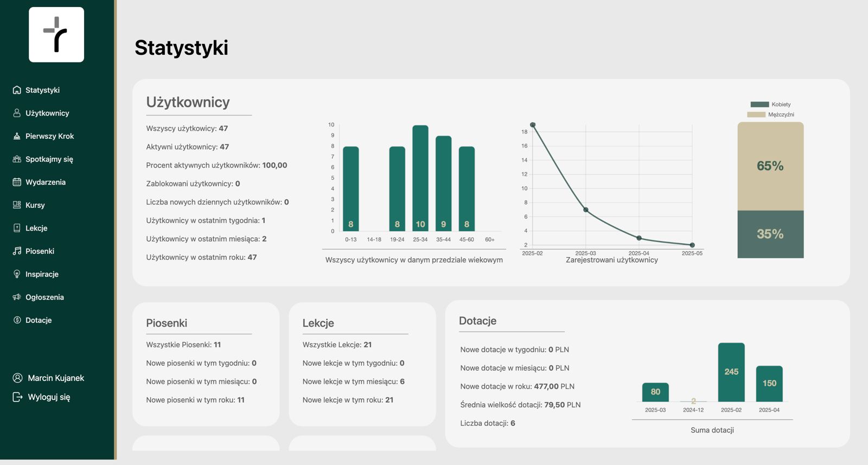Click 'Procent aktywnych użytkowników: 100,00' text
The width and height of the screenshot is (868, 465).
click(x=216, y=165)
